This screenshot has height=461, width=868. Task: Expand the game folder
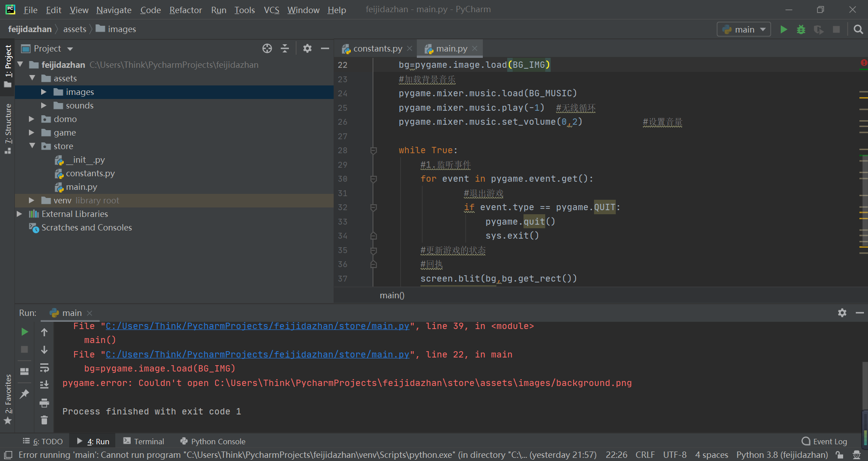(32, 132)
